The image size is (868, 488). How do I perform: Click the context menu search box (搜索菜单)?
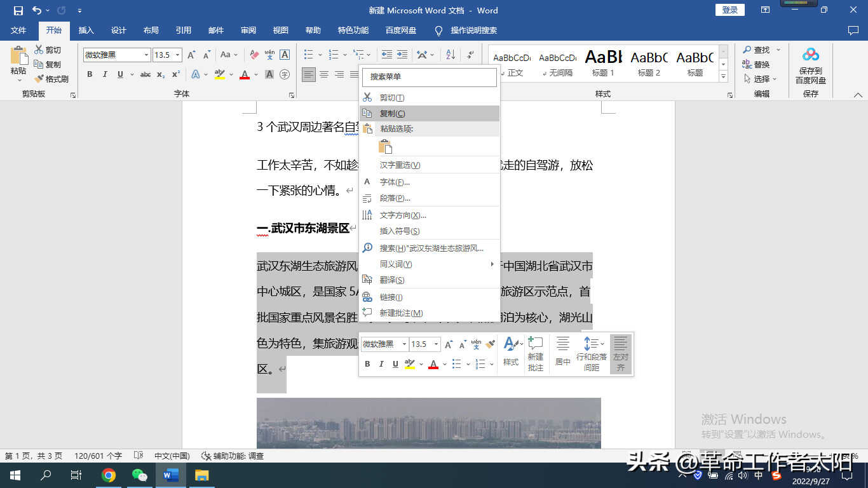point(430,77)
